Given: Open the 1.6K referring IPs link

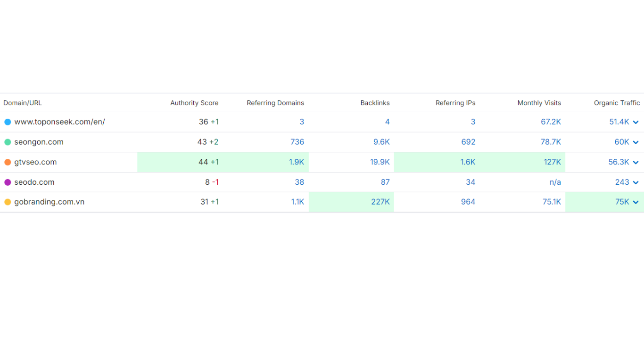Looking at the screenshot, I should click(468, 162).
